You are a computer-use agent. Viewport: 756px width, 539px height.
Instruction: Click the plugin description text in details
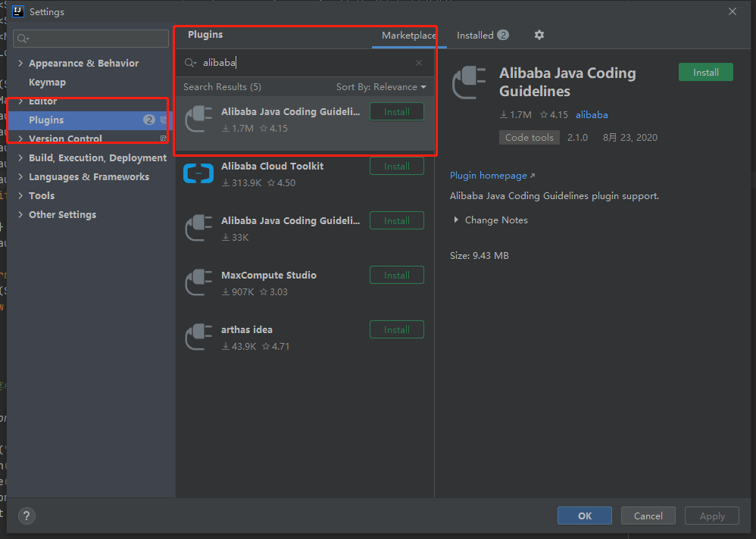pyautogui.click(x=555, y=196)
